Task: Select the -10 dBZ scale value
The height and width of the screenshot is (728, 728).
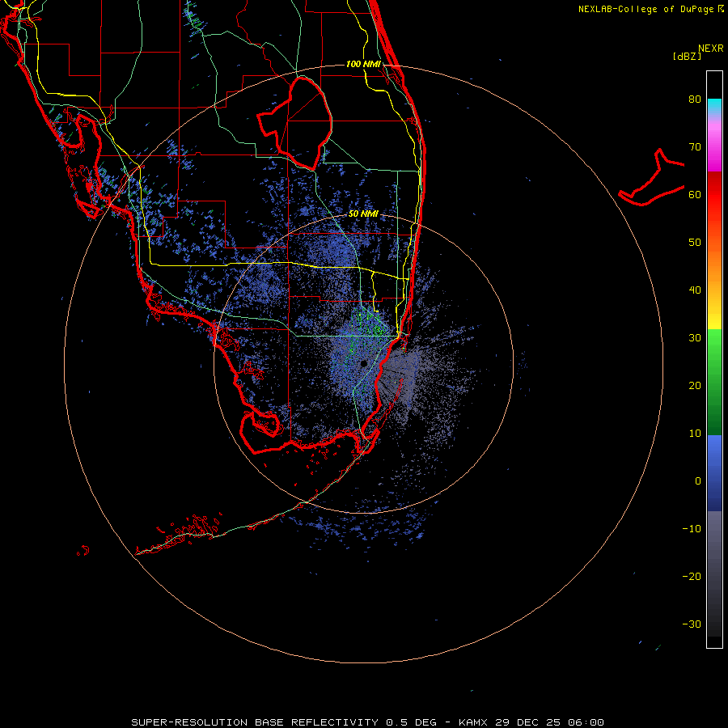Action: (692, 529)
